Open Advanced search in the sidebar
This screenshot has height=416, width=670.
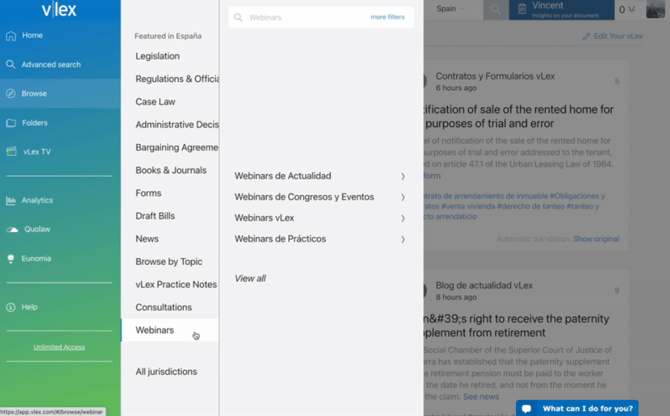click(x=60, y=64)
